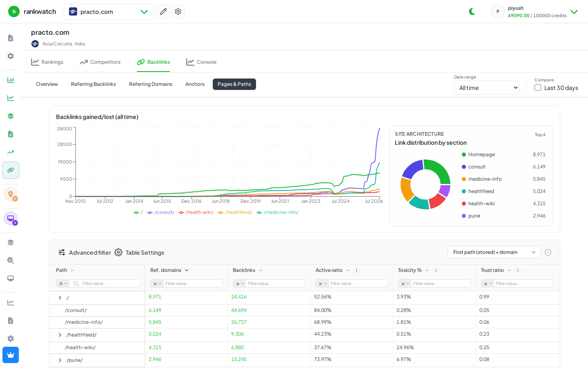Expand the piyush account menu chevron
The height and width of the screenshot is (368, 588).
(574, 12)
